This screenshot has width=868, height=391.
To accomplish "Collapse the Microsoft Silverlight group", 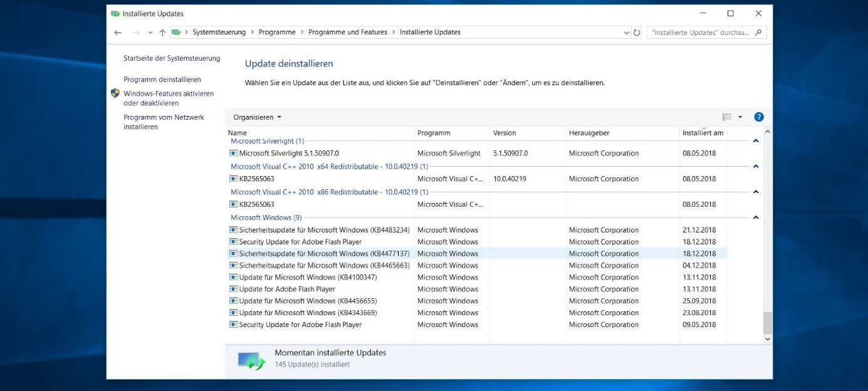I will pos(756,141).
